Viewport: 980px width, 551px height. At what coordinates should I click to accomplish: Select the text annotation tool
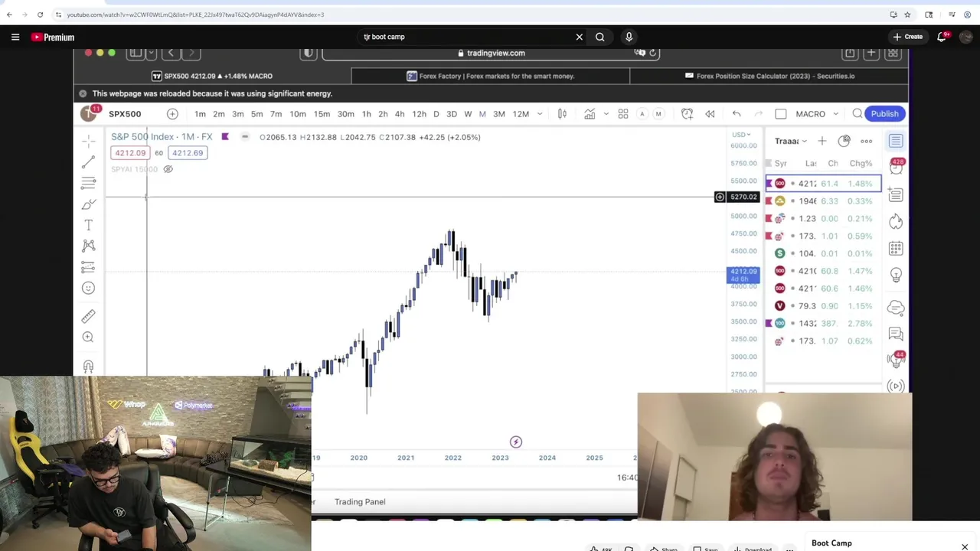pos(88,225)
